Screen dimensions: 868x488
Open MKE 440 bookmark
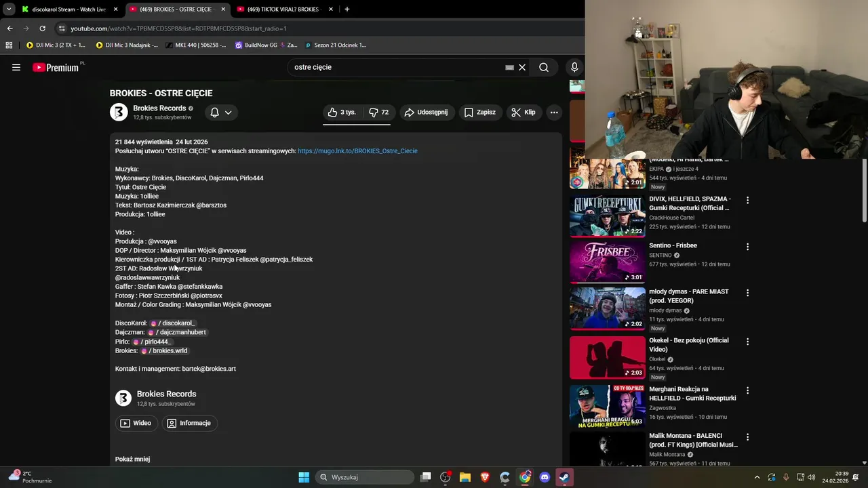(196, 45)
